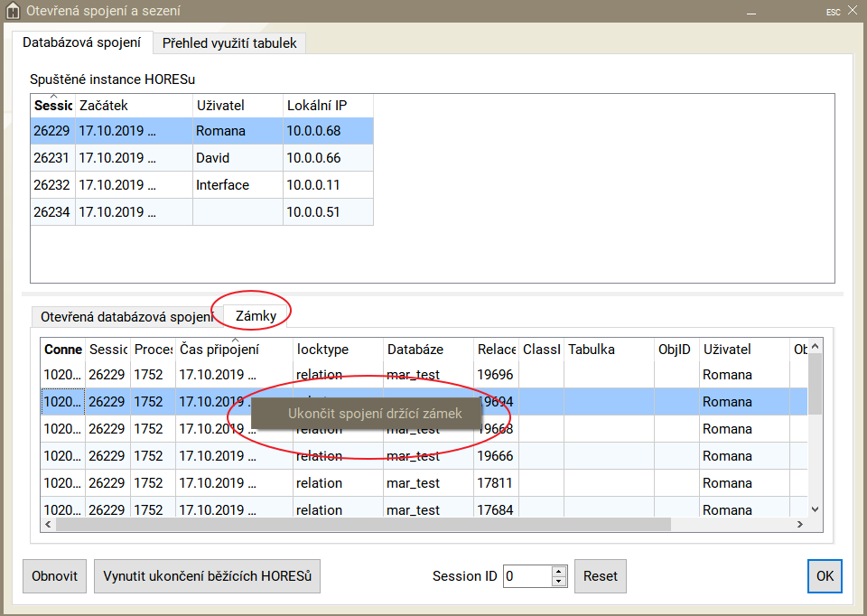Click the Obnovit button

(x=54, y=576)
